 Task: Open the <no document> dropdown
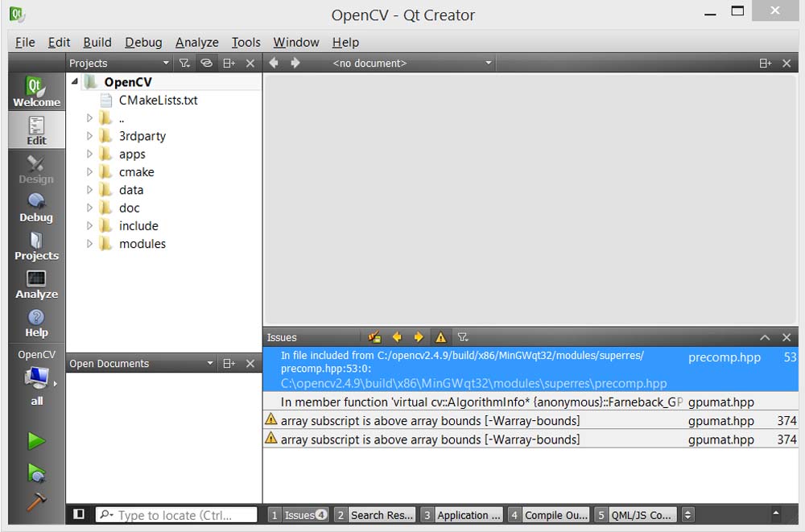411,63
